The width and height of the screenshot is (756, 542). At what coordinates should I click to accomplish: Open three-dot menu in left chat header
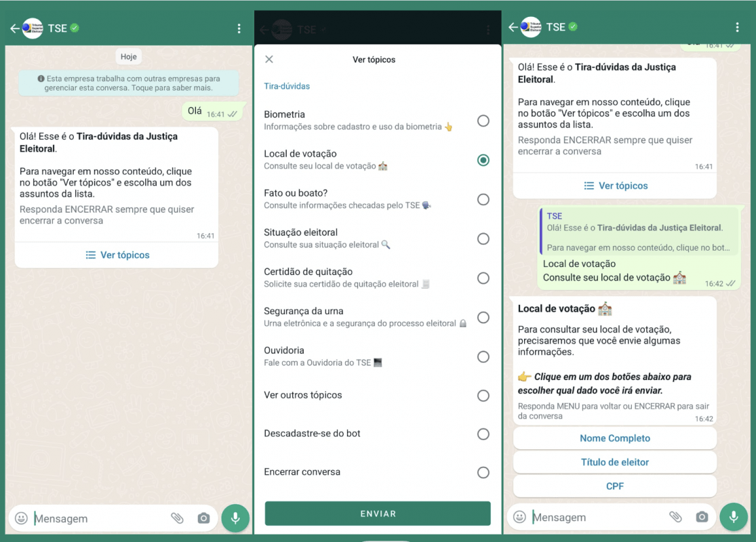[239, 28]
